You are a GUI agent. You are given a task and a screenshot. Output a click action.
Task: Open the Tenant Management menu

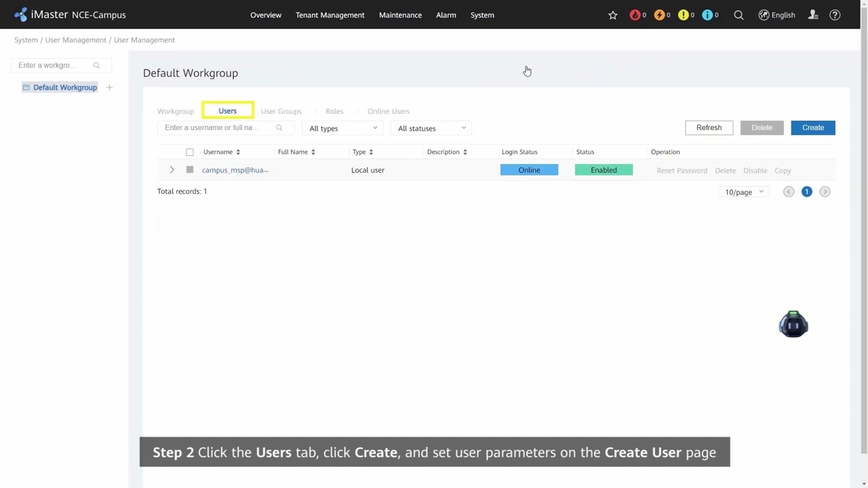tap(330, 15)
